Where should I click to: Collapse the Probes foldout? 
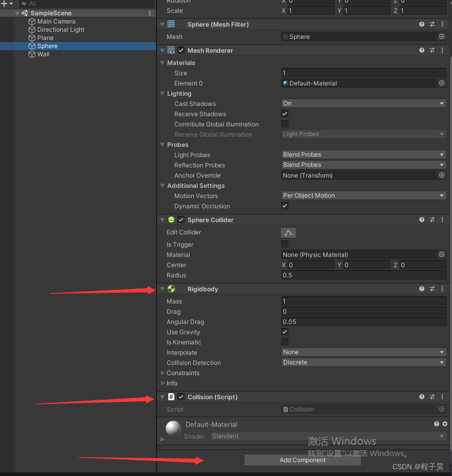163,145
